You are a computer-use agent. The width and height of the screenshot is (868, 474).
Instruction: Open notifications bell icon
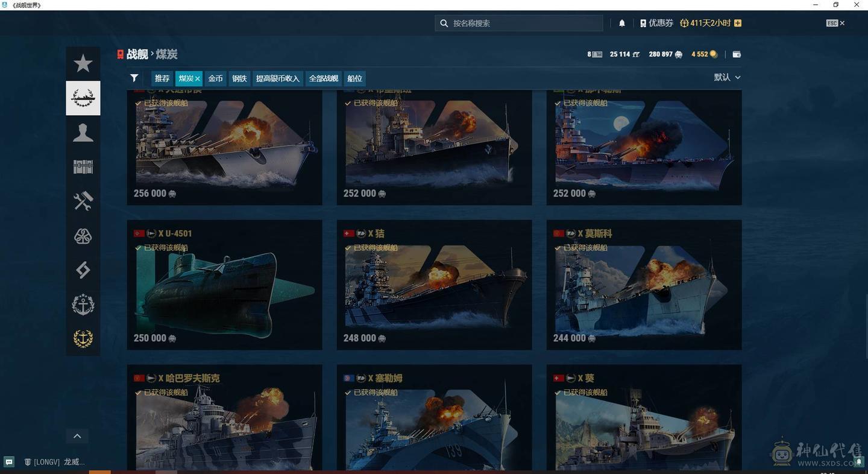pos(622,23)
